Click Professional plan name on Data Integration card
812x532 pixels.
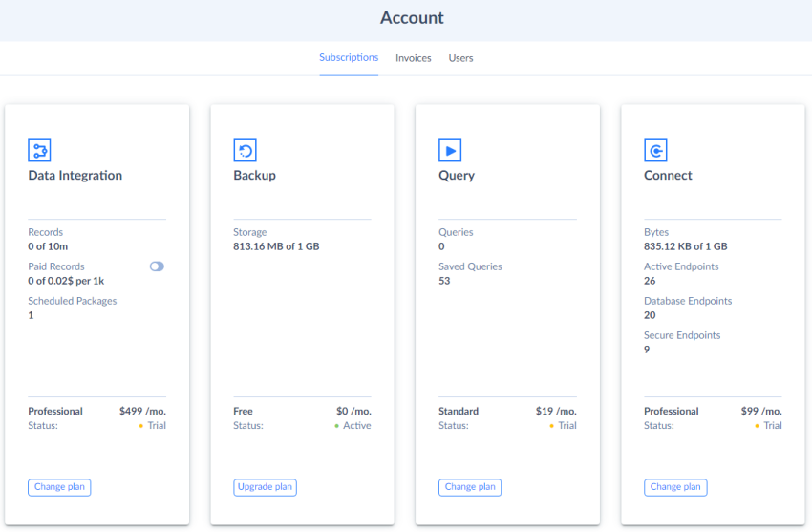[55, 411]
